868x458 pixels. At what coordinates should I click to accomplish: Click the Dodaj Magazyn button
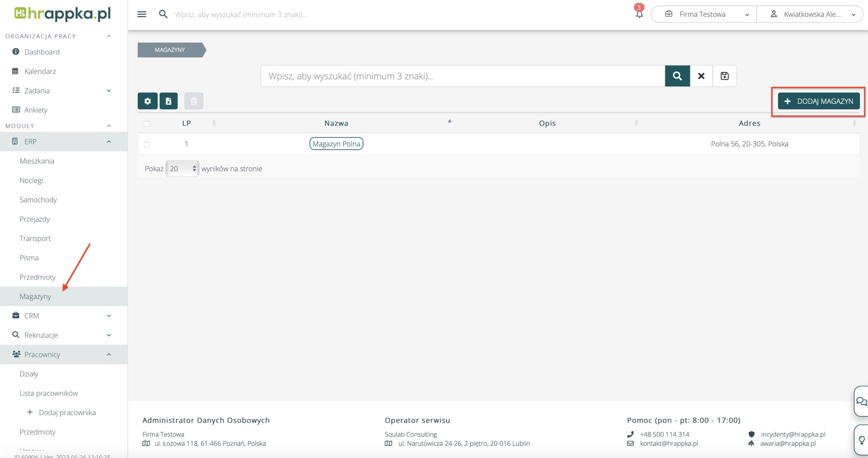(818, 101)
